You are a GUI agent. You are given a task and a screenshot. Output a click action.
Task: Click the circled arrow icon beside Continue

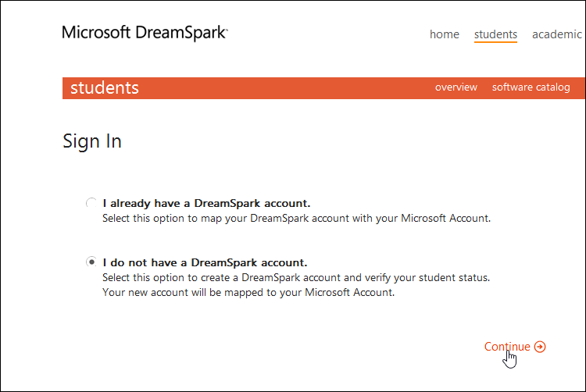point(540,347)
